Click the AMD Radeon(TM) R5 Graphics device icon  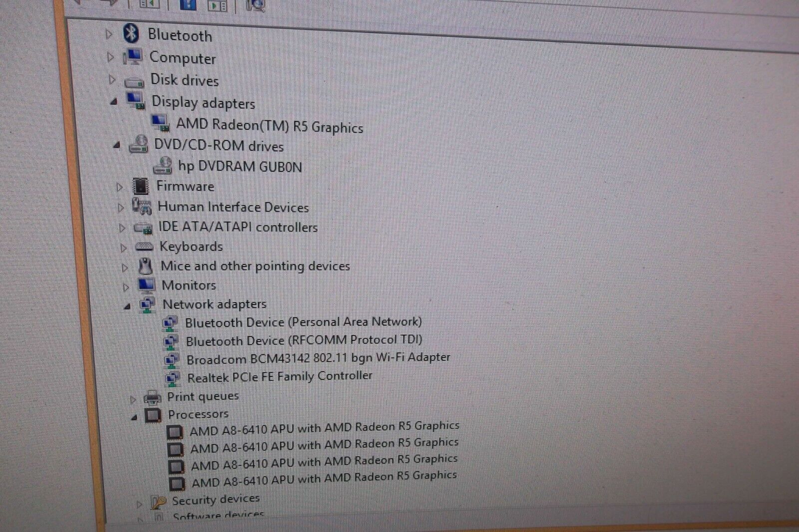tap(161, 122)
